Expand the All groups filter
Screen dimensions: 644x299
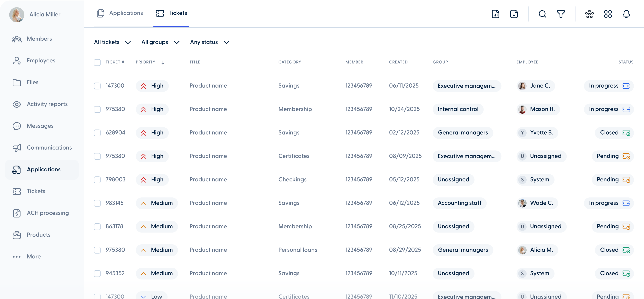(160, 42)
